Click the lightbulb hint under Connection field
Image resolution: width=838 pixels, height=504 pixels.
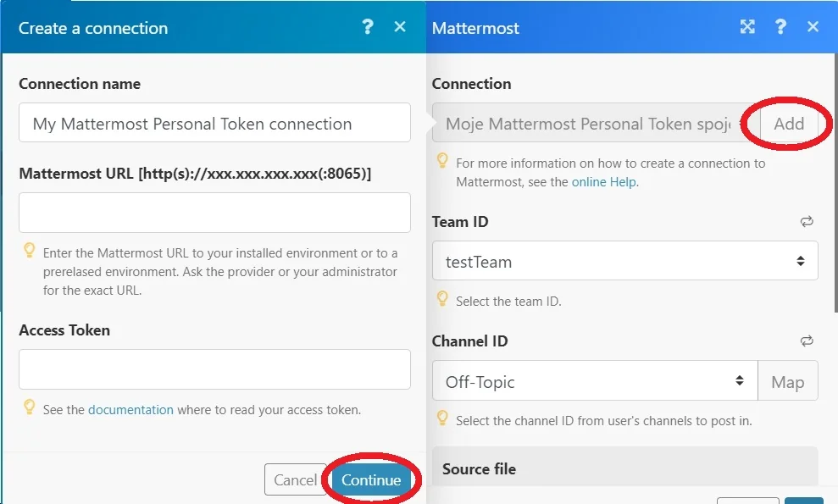pos(442,160)
